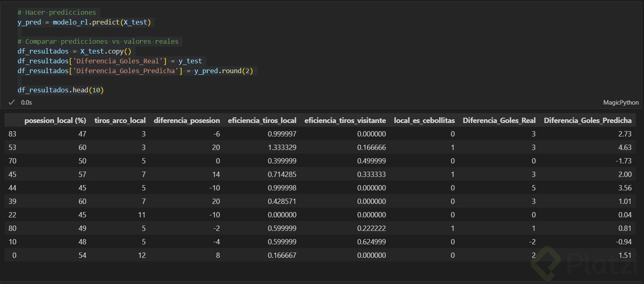This screenshot has height=284, width=644.
Task: Open the MagicPython language mode selector
Action: (x=621, y=103)
